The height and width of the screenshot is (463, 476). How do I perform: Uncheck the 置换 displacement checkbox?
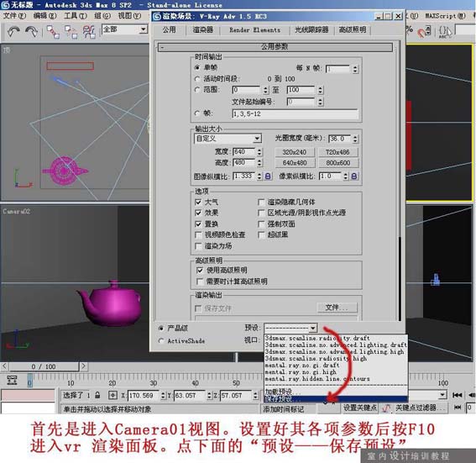point(198,224)
